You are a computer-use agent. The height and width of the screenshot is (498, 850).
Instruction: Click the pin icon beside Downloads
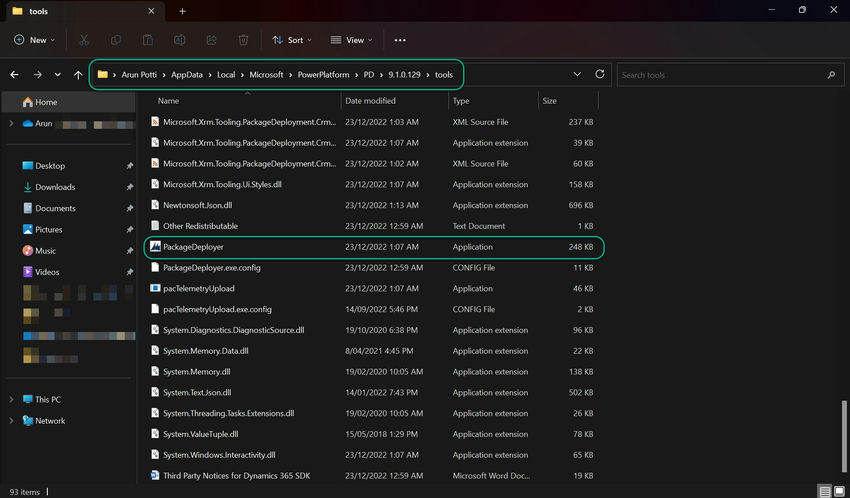coord(130,187)
